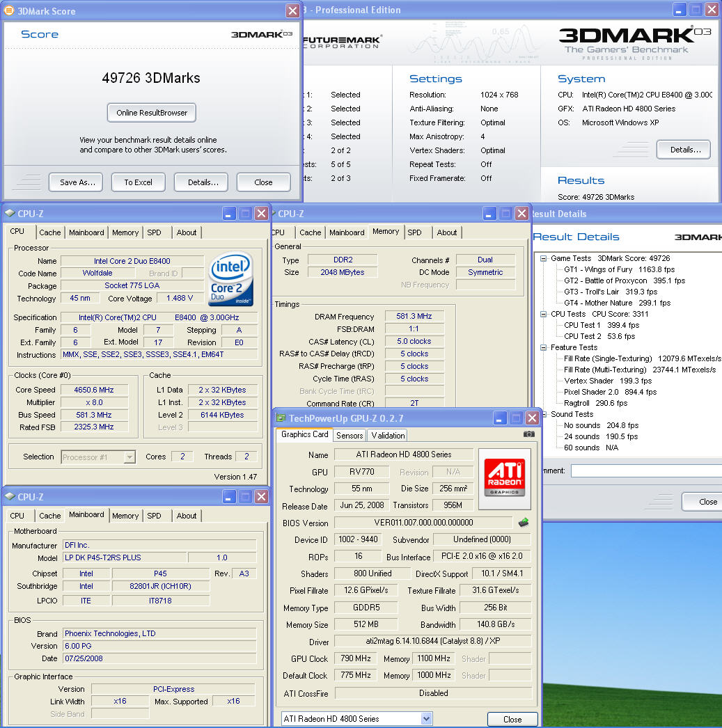Click the CPU-Z title icon in the CPU tab window
The width and height of the screenshot is (722, 728).
point(10,213)
